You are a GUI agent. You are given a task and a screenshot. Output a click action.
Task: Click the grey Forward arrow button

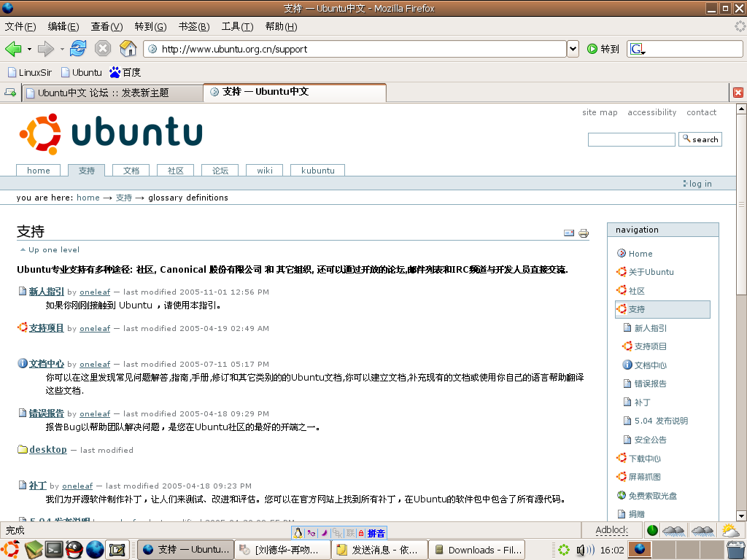(x=46, y=49)
